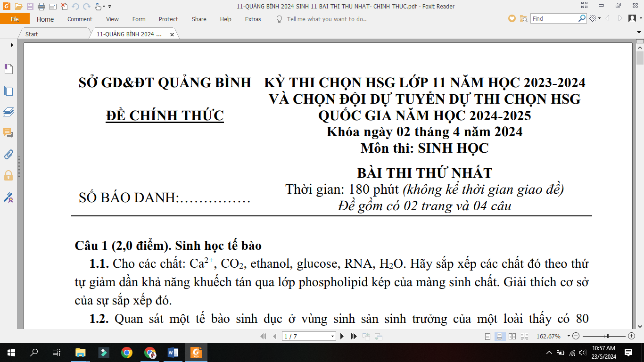Click the Hand touch mode icon
Viewport: 644px width, 362px height.
coord(98,7)
